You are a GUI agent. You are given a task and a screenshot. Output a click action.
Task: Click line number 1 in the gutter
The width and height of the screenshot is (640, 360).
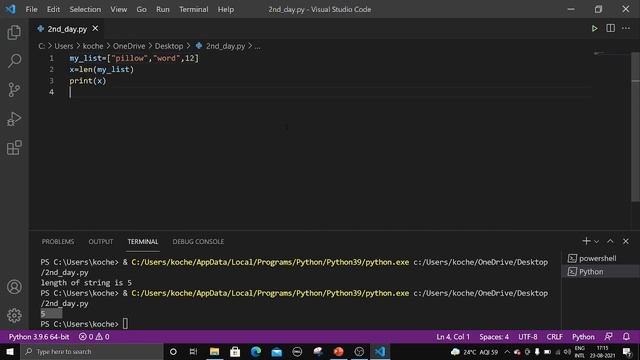pyautogui.click(x=51, y=58)
